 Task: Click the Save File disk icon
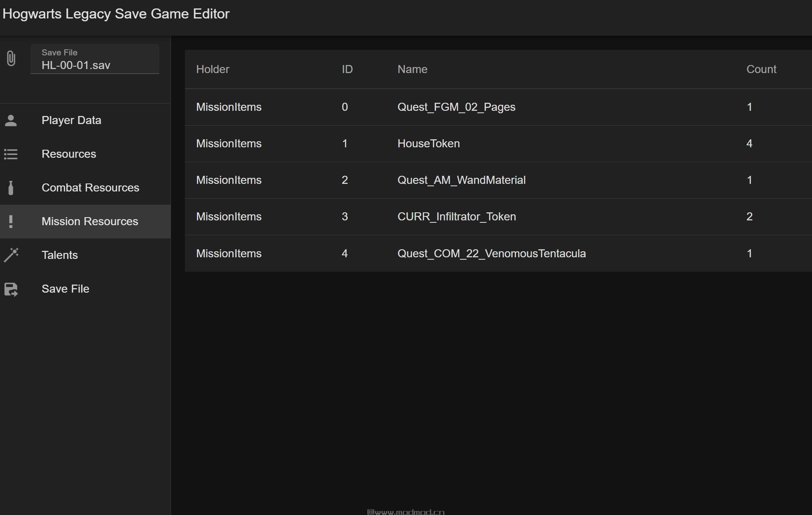[11, 289]
